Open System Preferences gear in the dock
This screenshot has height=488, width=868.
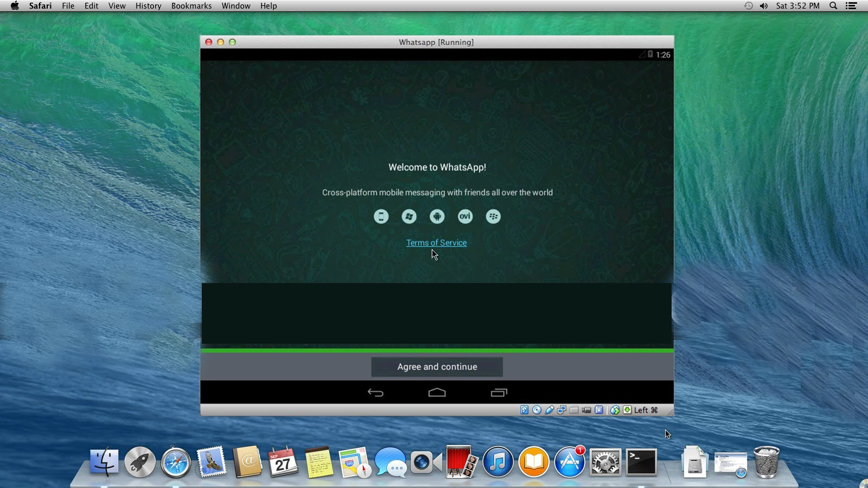(605, 462)
